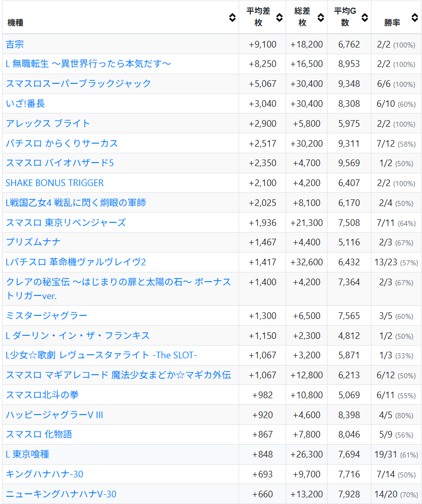Open スマスロ 東京リベンジャーズ link
Viewport: 422px width, 504px height.
66,223
